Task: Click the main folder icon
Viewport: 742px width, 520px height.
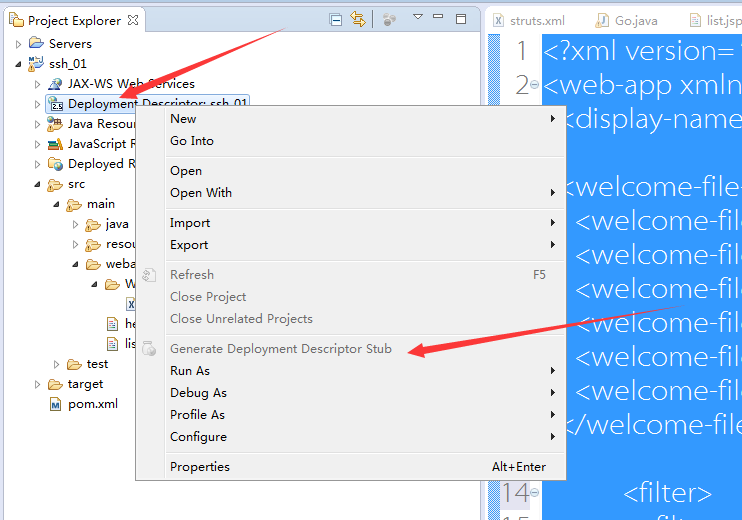Action: (x=74, y=204)
